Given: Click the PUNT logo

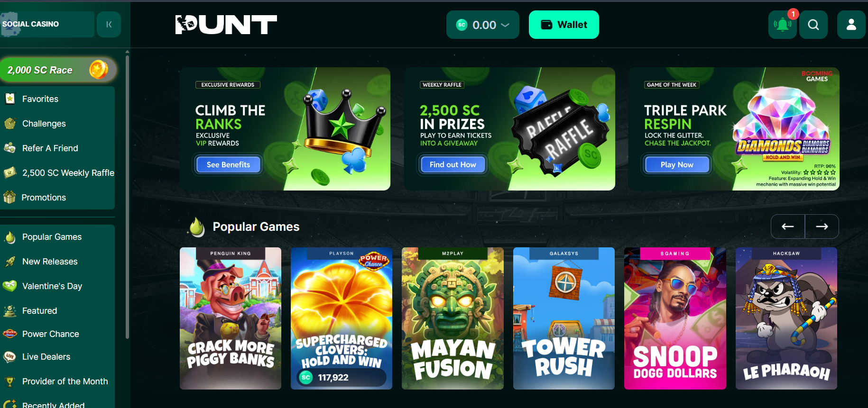Looking at the screenshot, I should click(226, 25).
